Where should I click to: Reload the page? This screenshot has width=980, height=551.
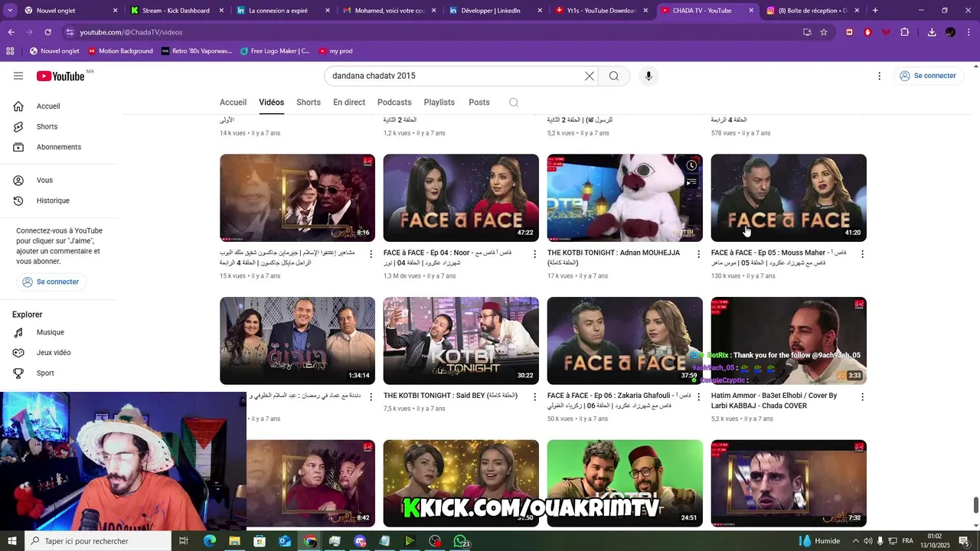point(47,32)
